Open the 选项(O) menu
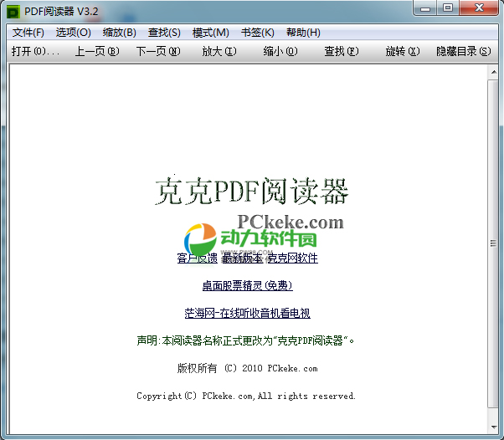 [74, 33]
